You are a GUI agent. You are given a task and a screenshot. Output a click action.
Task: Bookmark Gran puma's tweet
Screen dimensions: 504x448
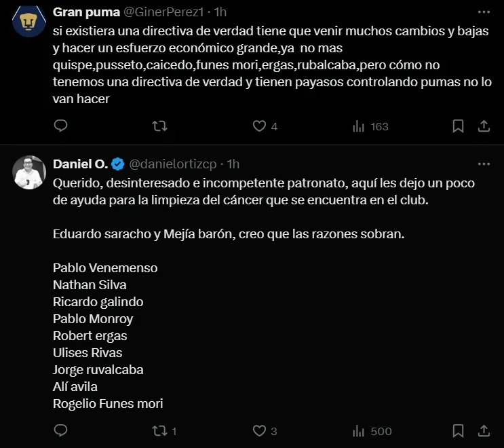(458, 126)
